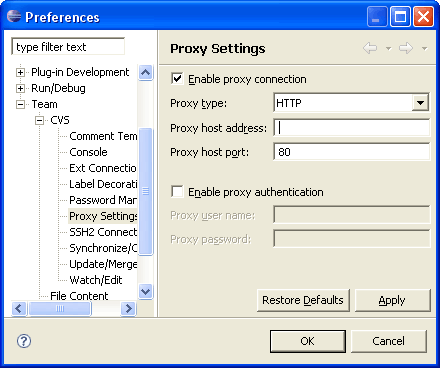
Task: Click the help question mark icon
Action: pyautogui.click(x=24, y=341)
